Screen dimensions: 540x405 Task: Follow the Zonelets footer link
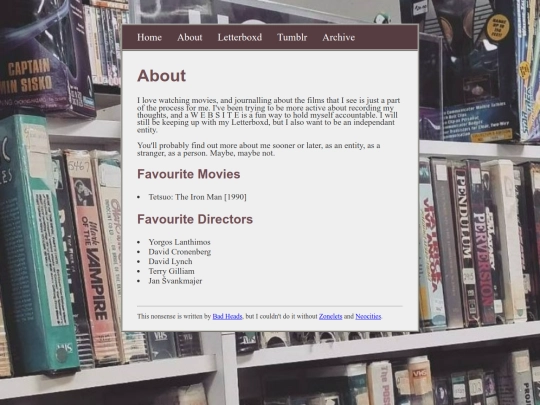pyautogui.click(x=331, y=316)
